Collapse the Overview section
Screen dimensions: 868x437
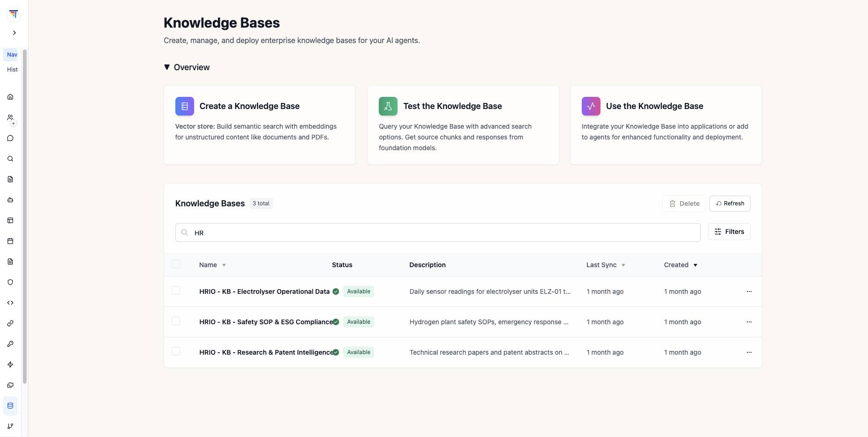(x=187, y=67)
